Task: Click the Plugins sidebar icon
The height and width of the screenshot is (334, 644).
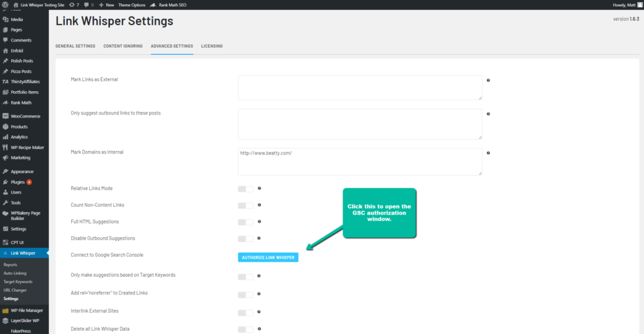Action: pyautogui.click(x=5, y=182)
